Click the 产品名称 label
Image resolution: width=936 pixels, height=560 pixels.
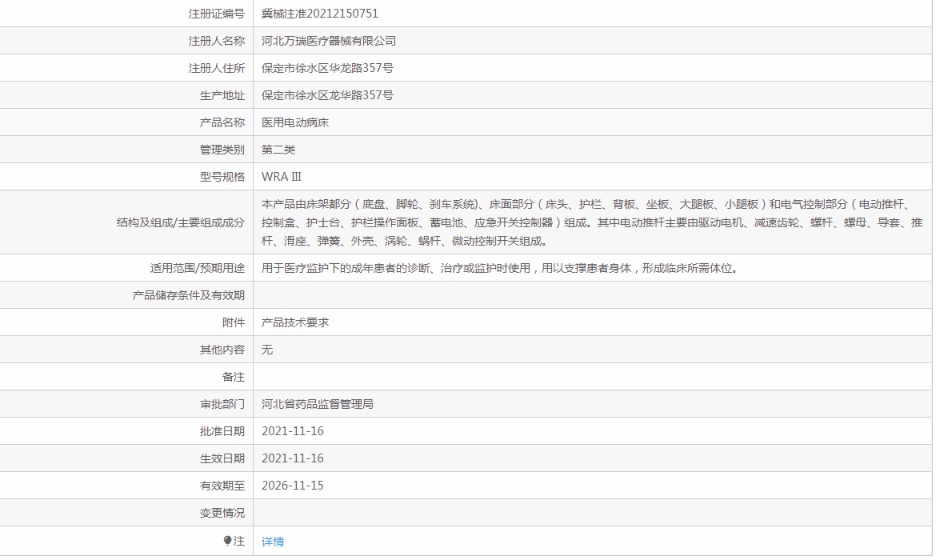[222, 122]
